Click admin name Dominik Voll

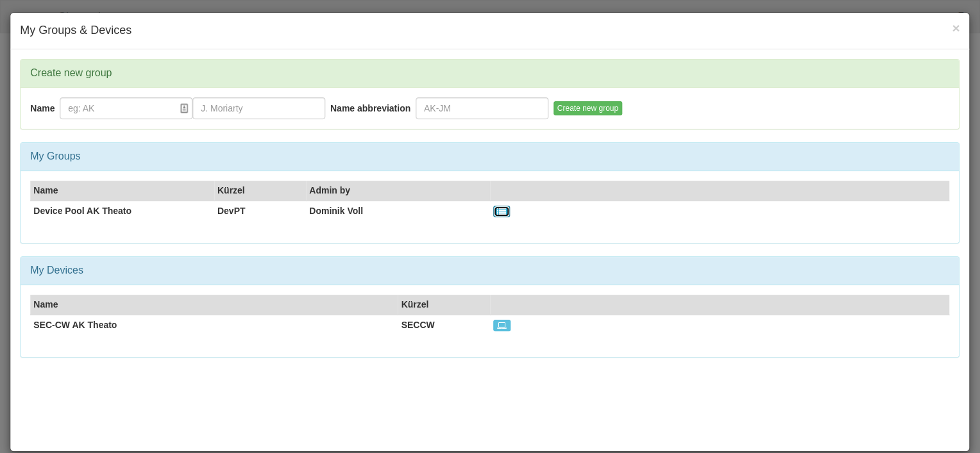(x=336, y=211)
